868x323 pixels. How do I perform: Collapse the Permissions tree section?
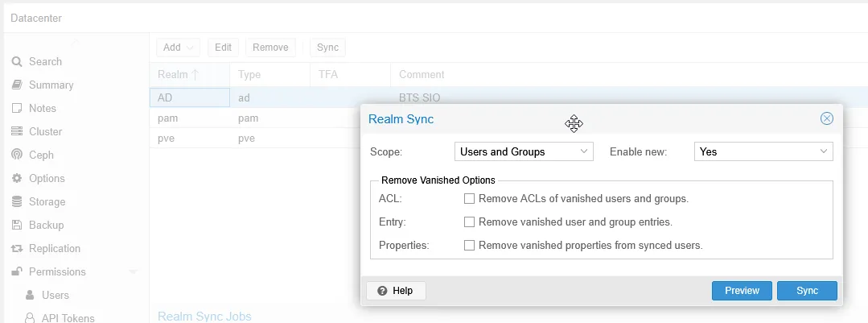pyautogui.click(x=134, y=272)
